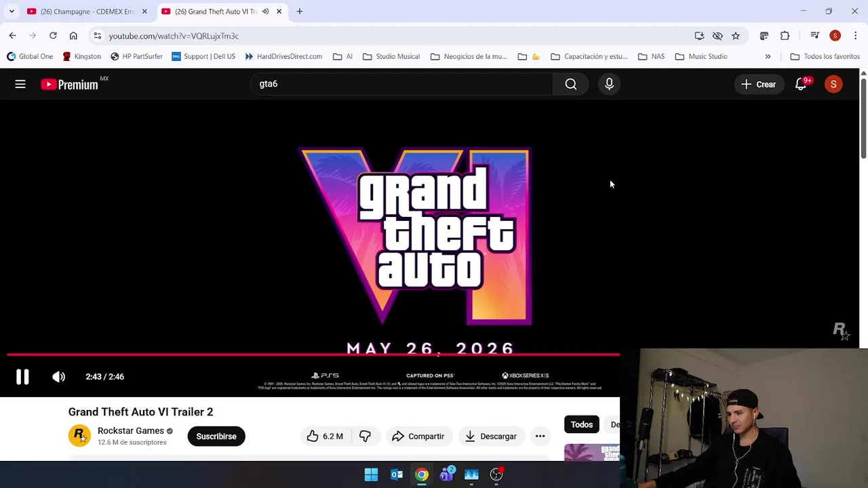
Task: Open media controls icon in toolbar
Action: [x=815, y=36]
